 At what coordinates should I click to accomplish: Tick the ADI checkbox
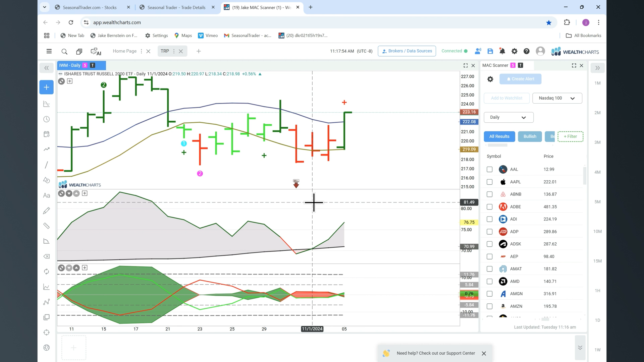click(x=489, y=219)
